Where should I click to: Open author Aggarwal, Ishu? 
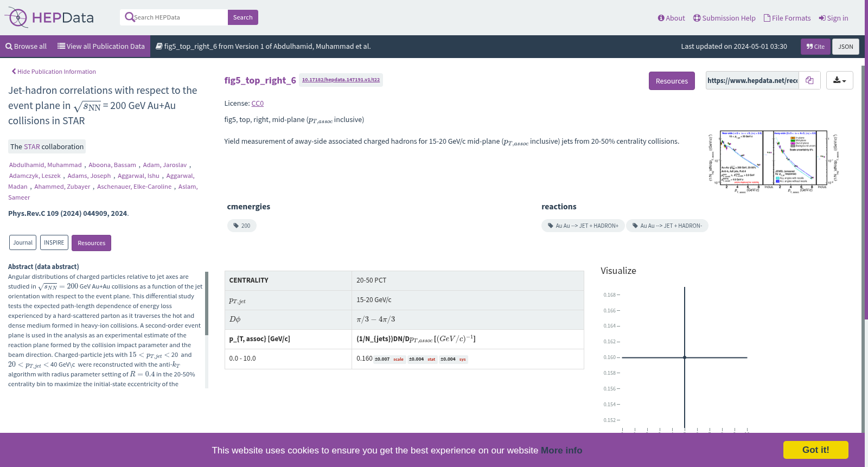point(138,176)
